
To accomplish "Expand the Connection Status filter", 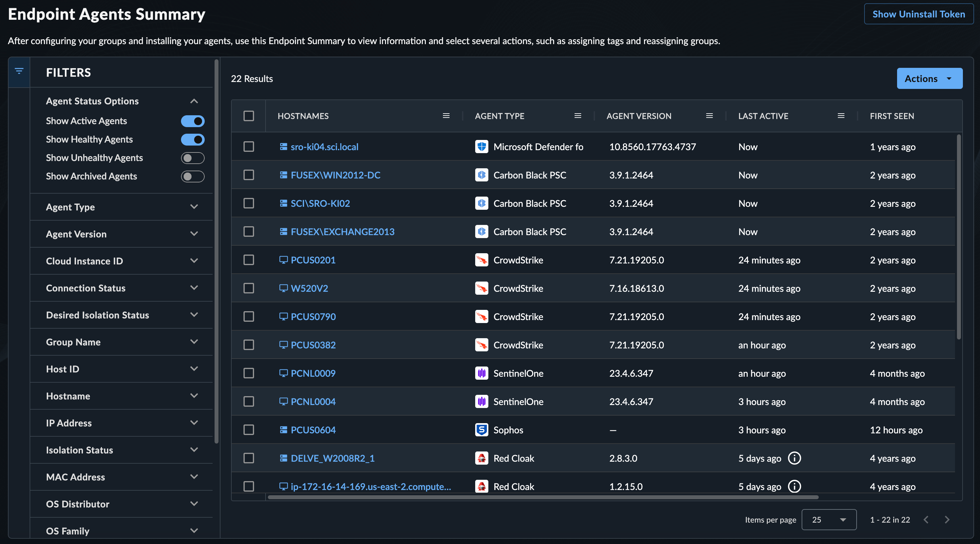I will click(194, 288).
